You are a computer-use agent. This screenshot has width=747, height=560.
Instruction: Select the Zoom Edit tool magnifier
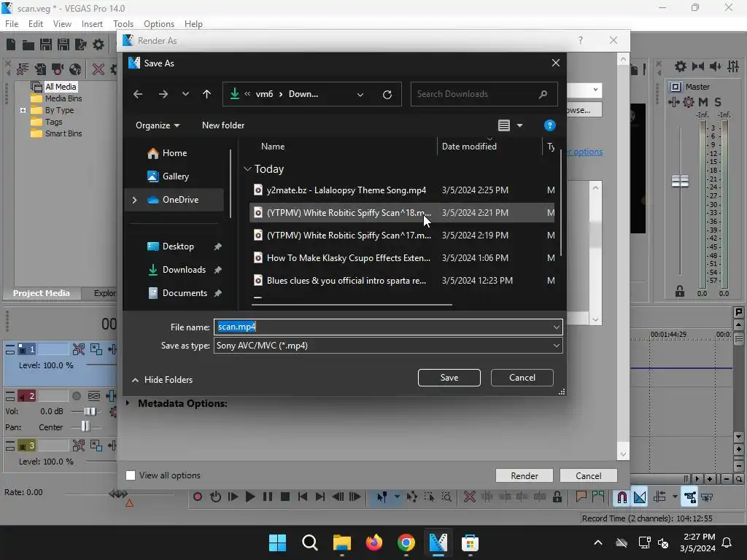point(446,497)
